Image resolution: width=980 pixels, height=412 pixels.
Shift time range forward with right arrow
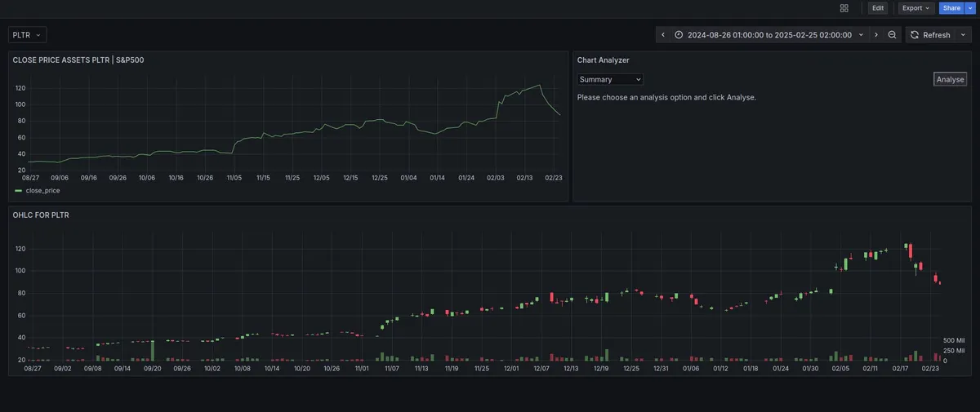pos(876,35)
